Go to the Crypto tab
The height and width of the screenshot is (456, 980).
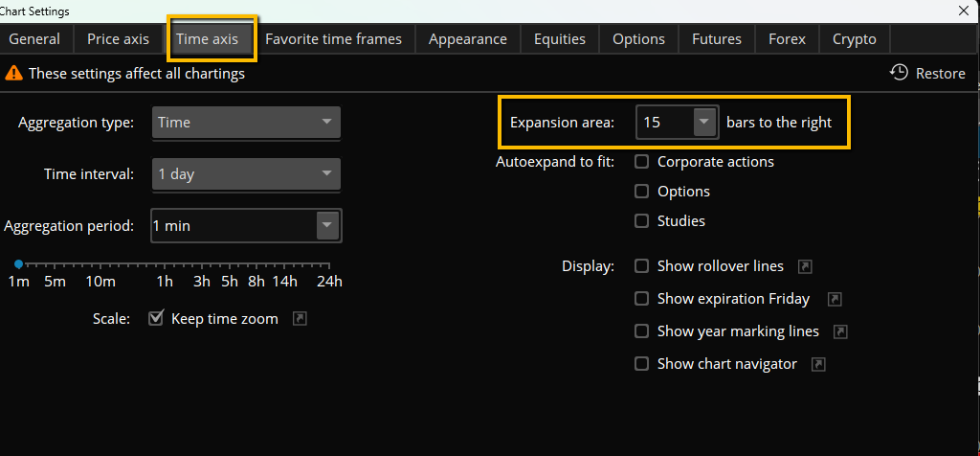[854, 39]
